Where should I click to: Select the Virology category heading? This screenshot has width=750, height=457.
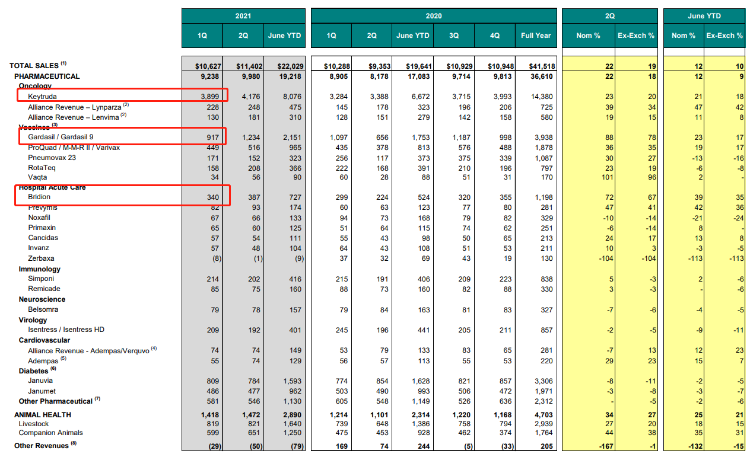(33, 320)
